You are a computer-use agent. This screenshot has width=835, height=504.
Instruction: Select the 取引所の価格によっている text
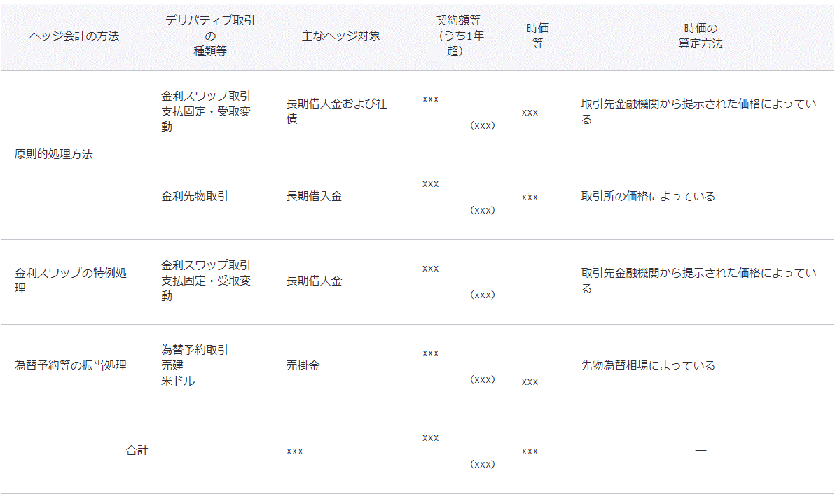(x=648, y=197)
